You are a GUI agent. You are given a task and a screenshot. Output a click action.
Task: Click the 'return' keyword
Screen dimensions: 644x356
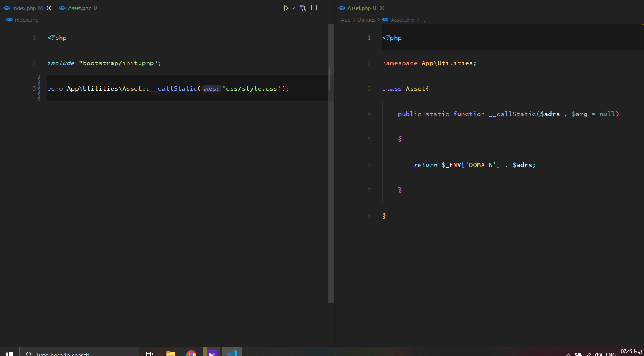[x=425, y=165]
